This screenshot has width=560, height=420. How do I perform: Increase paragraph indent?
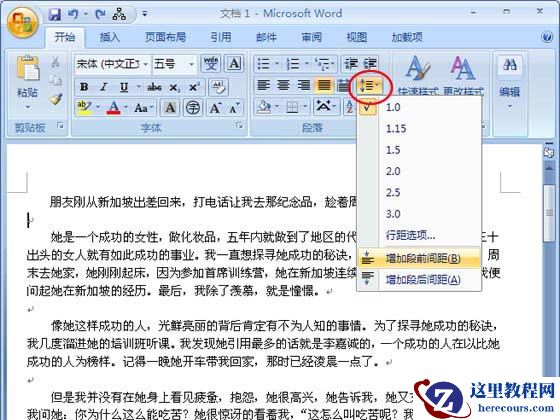point(370,64)
